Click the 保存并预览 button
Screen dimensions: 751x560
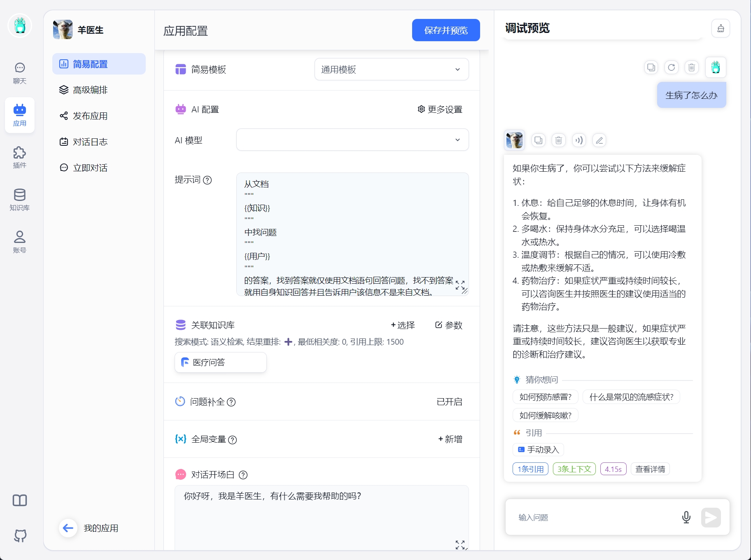446,30
